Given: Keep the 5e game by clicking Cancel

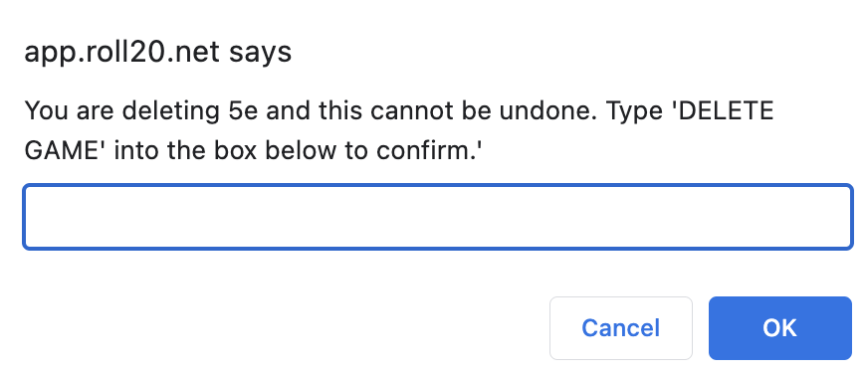Looking at the screenshot, I should (x=620, y=328).
